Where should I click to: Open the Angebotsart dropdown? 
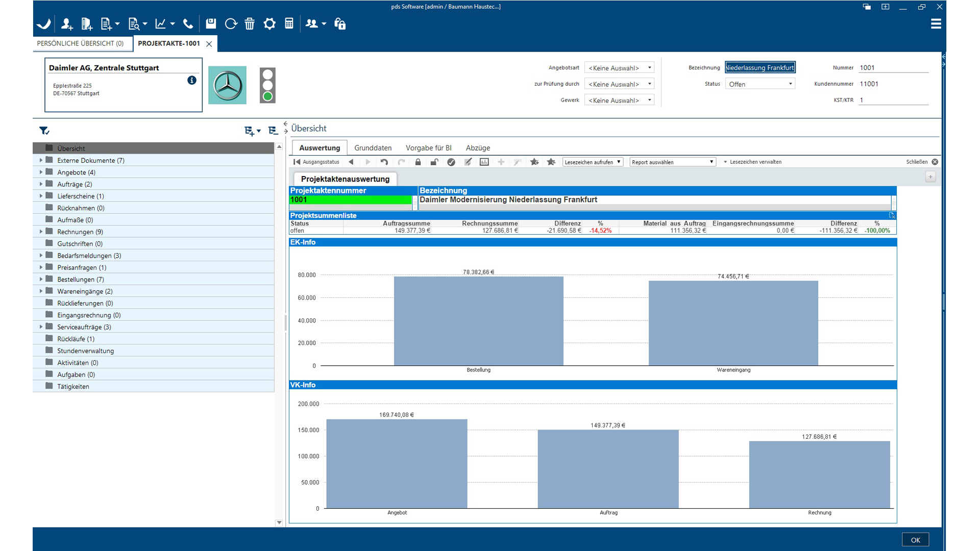(619, 68)
